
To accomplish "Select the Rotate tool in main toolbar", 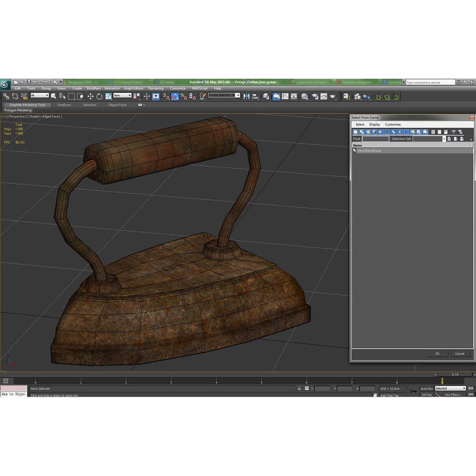I will pyautogui.click(x=99, y=97).
